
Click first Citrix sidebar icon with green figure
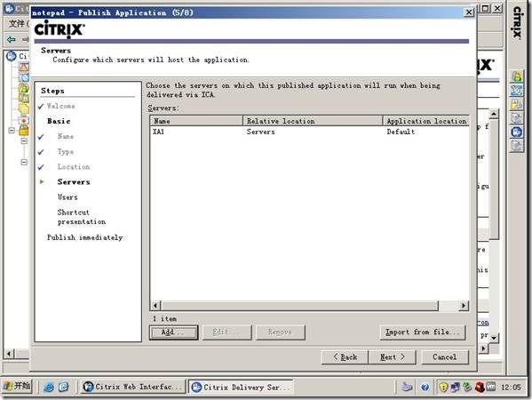pyautogui.click(x=517, y=76)
